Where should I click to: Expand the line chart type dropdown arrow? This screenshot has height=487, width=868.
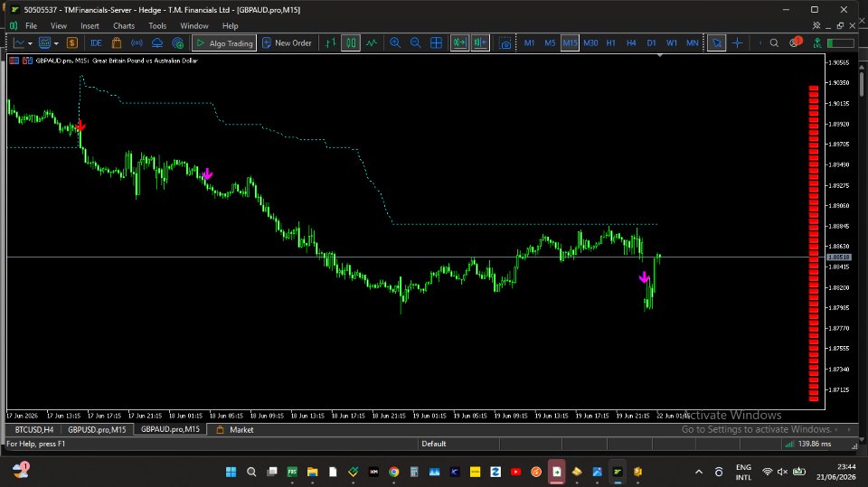click(x=30, y=43)
